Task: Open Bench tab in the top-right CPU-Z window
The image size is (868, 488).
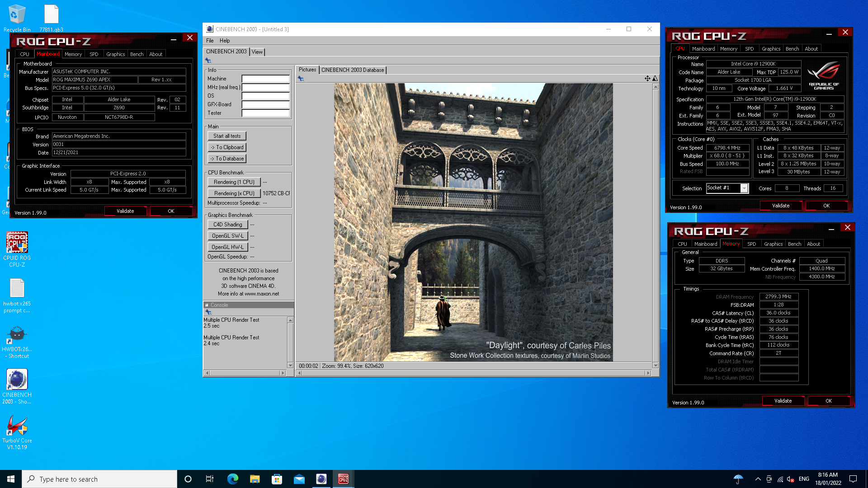Action: coord(792,49)
